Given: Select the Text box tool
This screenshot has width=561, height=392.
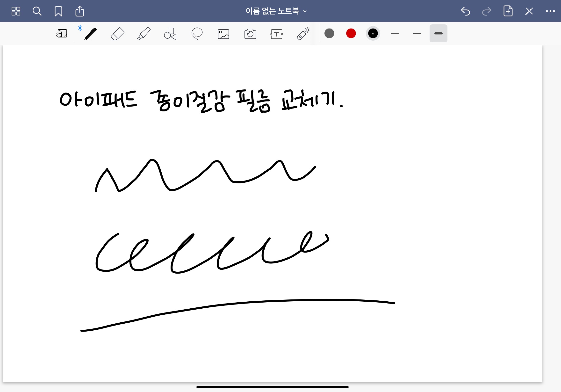Looking at the screenshot, I should (277, 34).
